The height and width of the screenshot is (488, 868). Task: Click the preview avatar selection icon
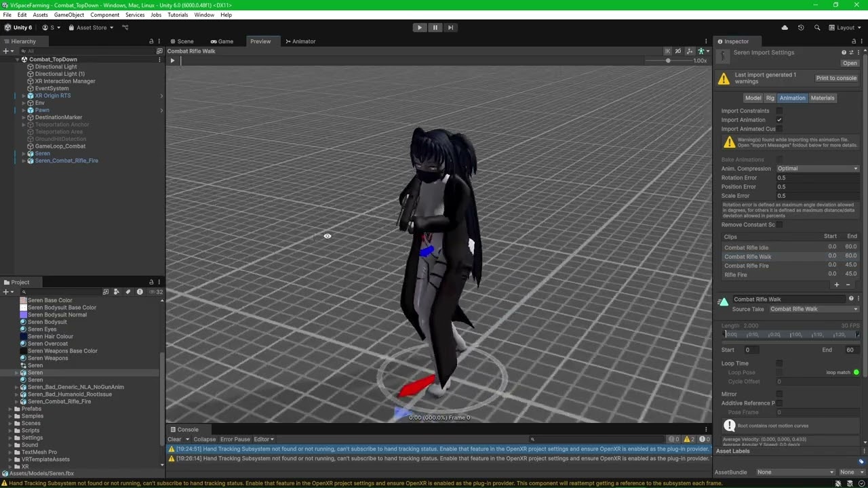pyautogui.click(x=701, y=52)
